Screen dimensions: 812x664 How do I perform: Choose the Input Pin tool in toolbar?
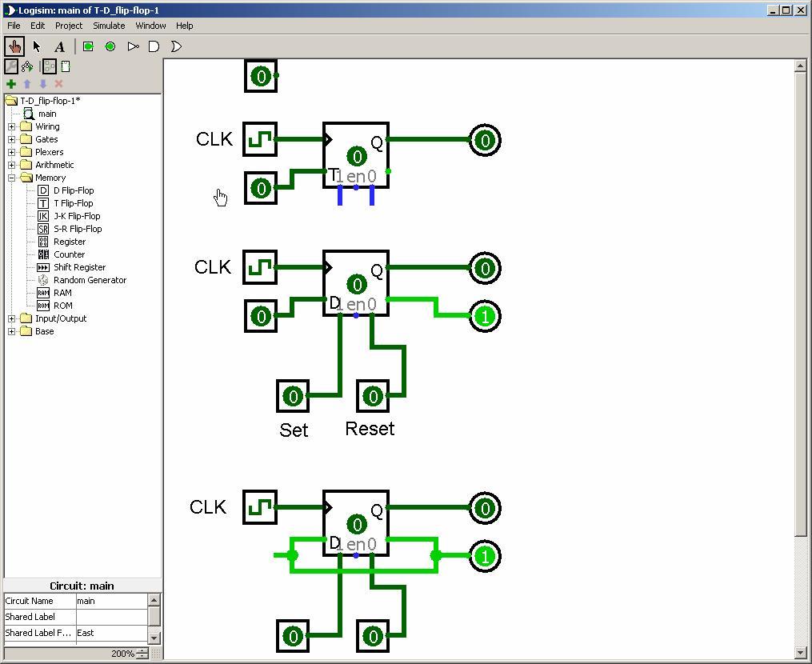coord(88,46)
